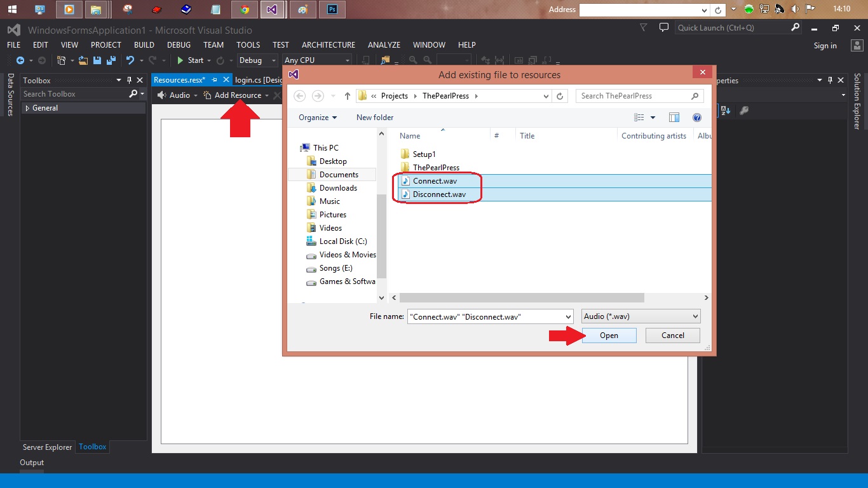Screen dimensions: 868x488
Task: Refresh the folder view in file dialog
Action: click(x=560, y=96)
